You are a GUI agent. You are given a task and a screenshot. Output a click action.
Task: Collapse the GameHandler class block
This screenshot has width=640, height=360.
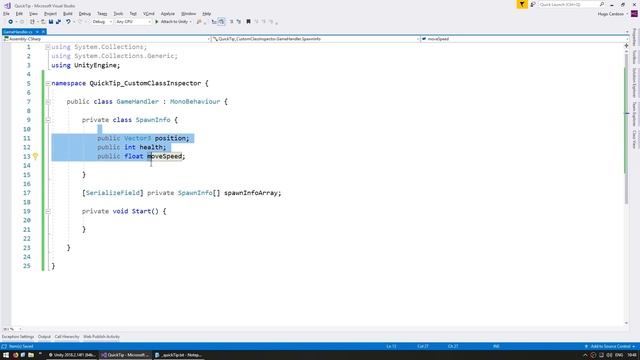pos(48,102)
